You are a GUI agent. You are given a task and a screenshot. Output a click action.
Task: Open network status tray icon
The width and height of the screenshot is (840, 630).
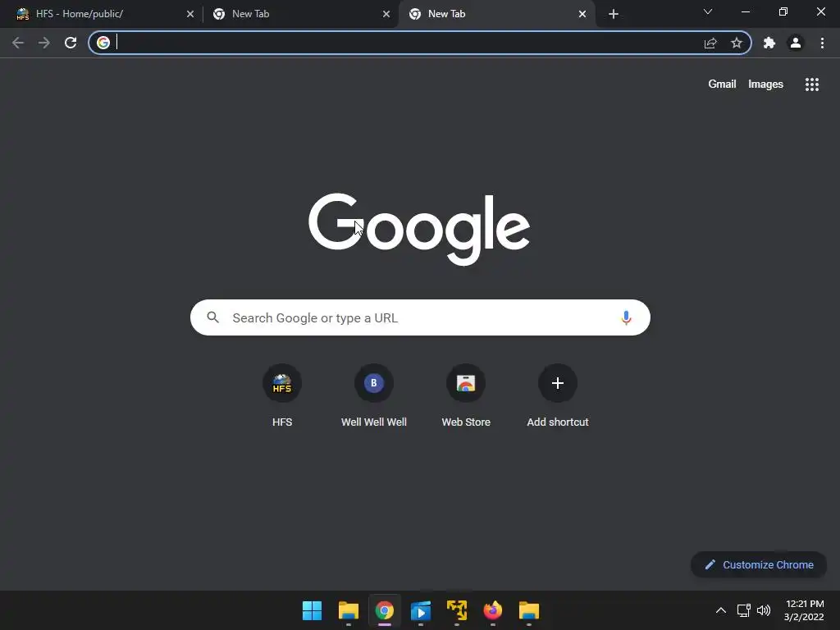(x=743, y=610)
